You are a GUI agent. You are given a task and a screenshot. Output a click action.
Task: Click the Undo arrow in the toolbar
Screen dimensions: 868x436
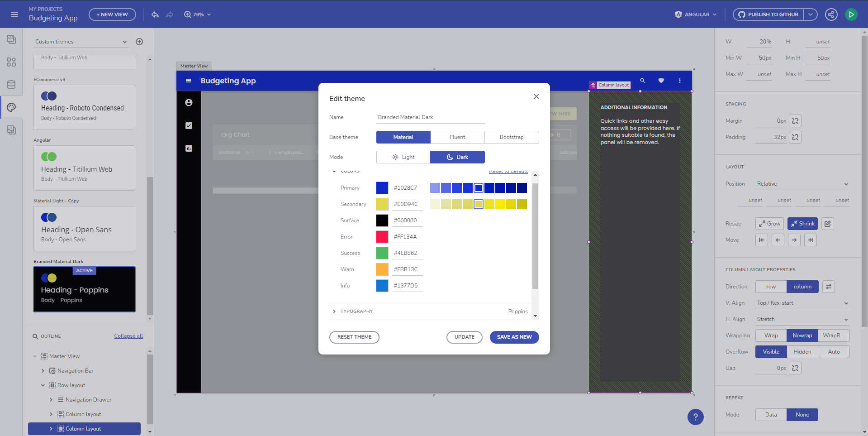155,14
